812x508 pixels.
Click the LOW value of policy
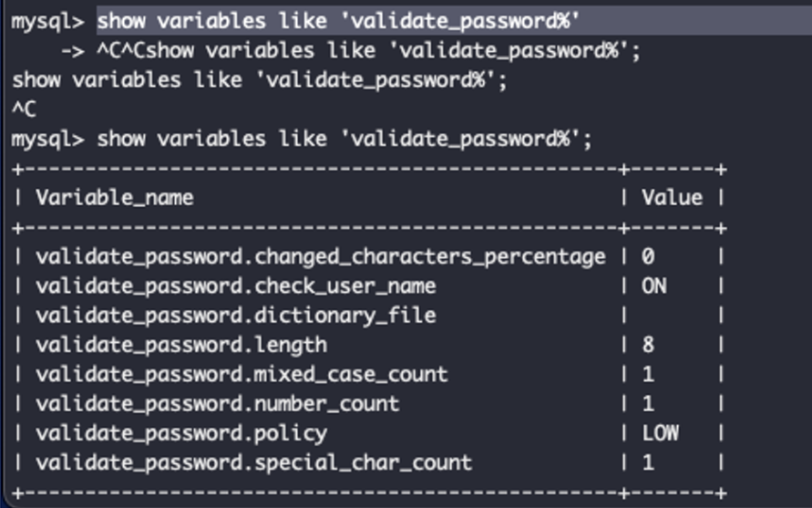[661, 433]
